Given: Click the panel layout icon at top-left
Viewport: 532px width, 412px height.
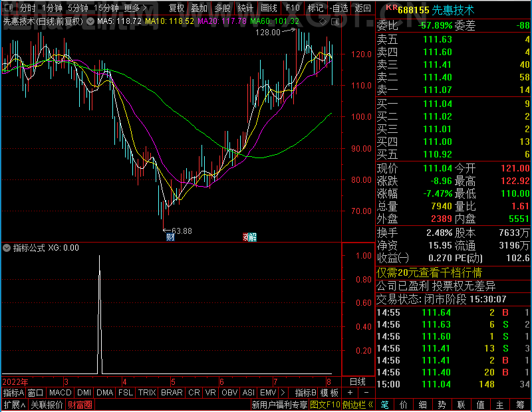Looking at the screenshot, I should 9,7.
